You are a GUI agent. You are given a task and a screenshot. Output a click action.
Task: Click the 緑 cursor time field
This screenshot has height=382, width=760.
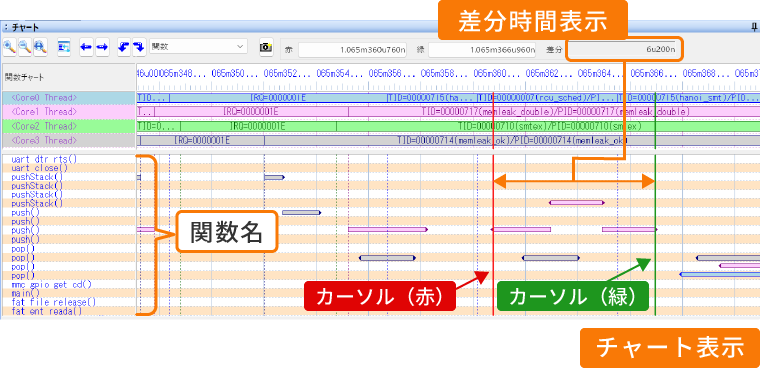482,49
